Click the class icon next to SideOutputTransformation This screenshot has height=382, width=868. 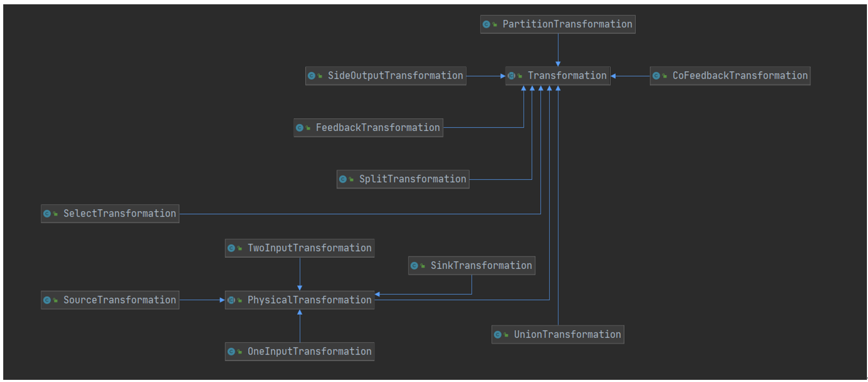tap(312, 76)
